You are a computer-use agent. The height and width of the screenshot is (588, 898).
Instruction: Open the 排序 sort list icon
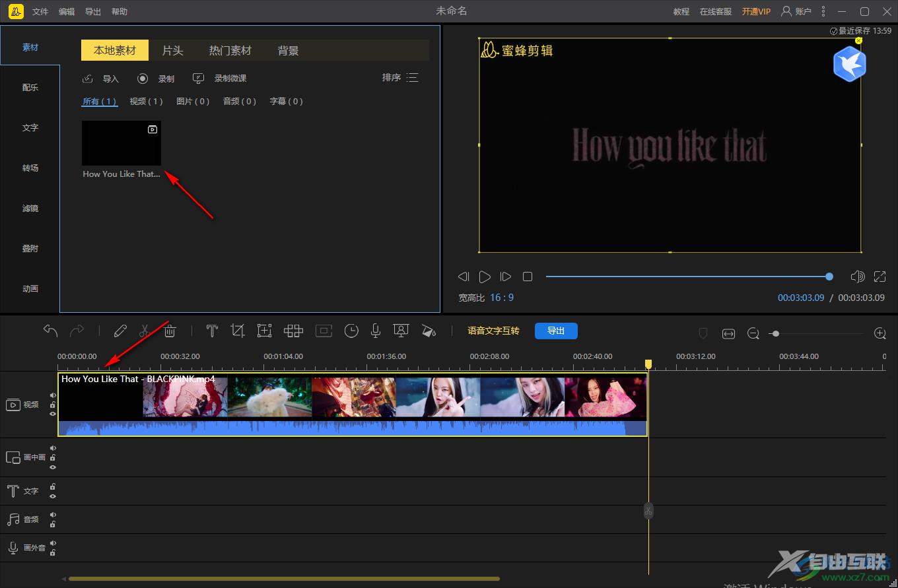click(x=413, y=78)
